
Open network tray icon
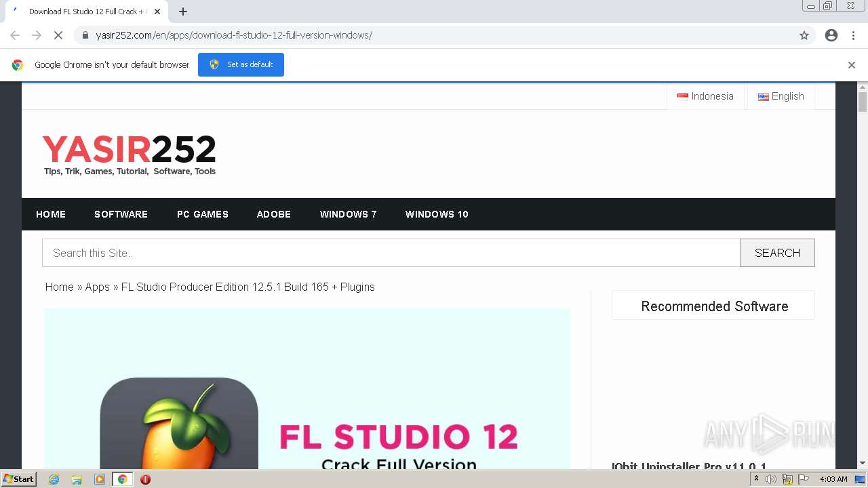pyautogui.click(x=787, y=479)
